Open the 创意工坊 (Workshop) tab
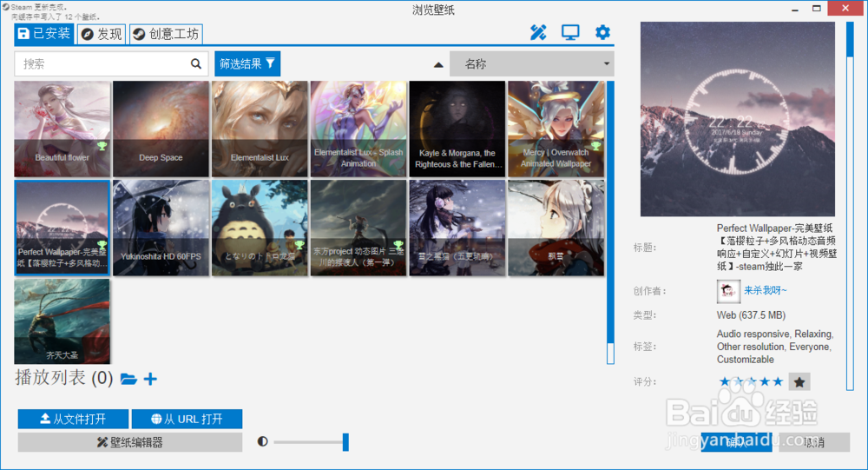 (x=166, y=35)
